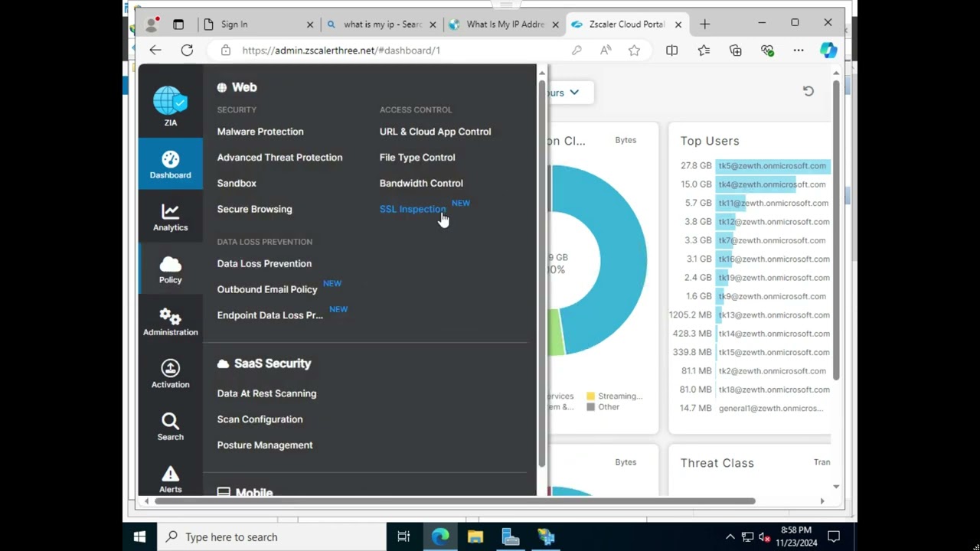The width and height of the screenshot is (980, 551).
Task: Open Edge profile avatar icon
Action: point(152,24)
